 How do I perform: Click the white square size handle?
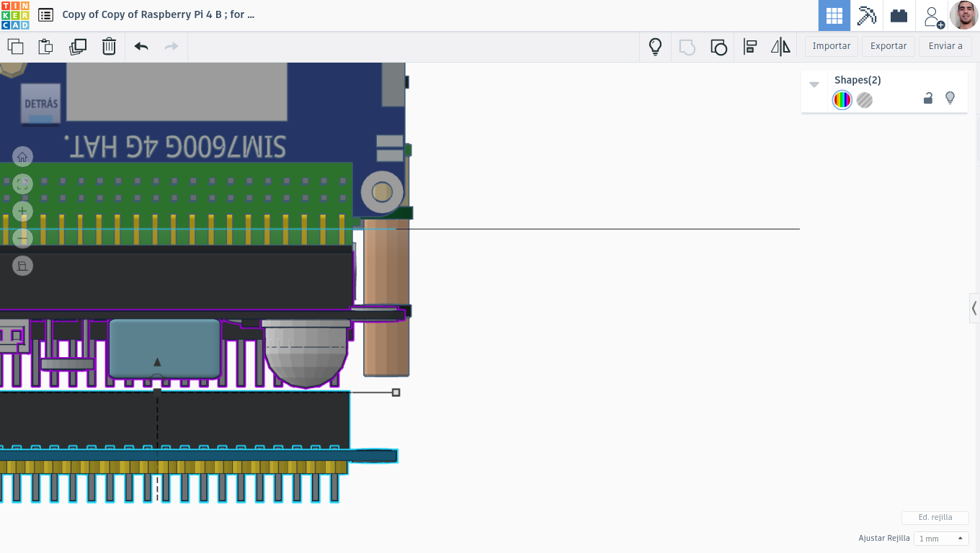point(396,392)
